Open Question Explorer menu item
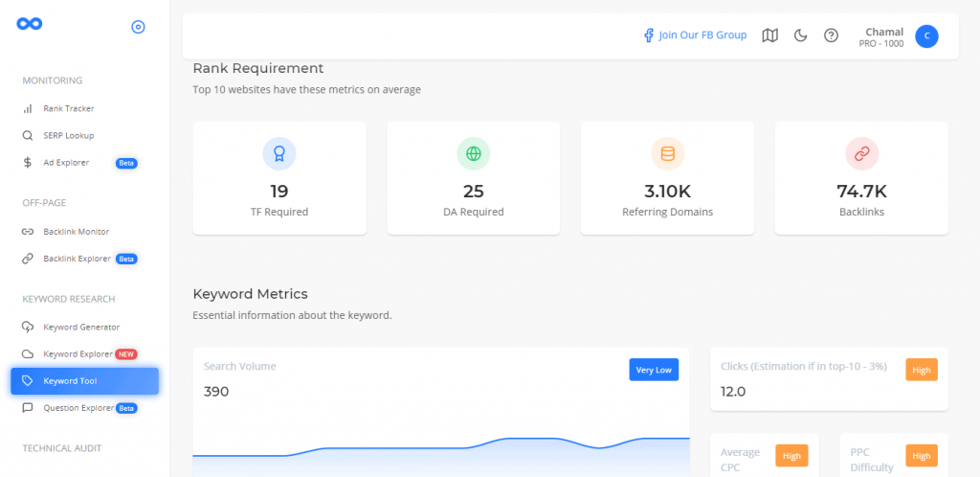980x477 pixels. pyautogui.click(x=78, y=408)
